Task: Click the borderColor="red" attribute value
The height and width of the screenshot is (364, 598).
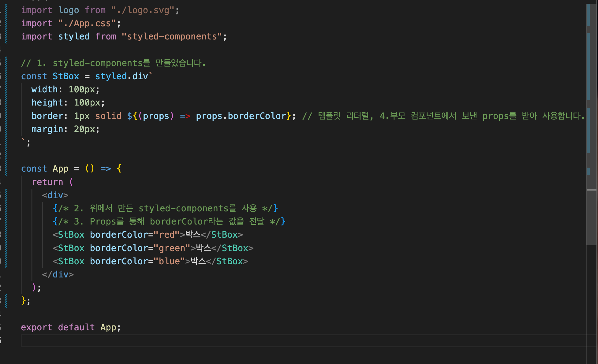Action: pos(167,235)
